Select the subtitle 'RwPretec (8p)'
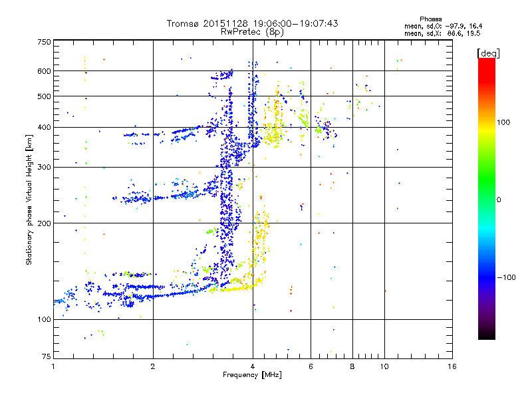 pos(252,32)
